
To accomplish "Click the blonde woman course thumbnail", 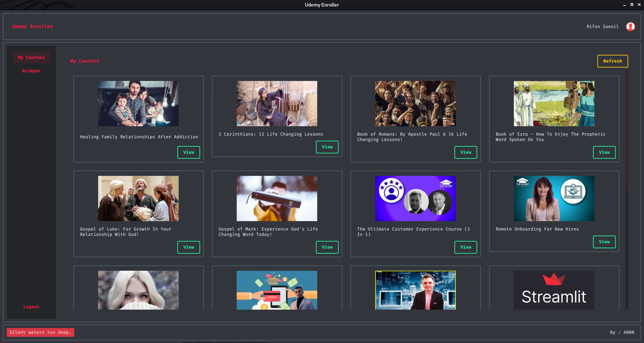I will [138, 290].
